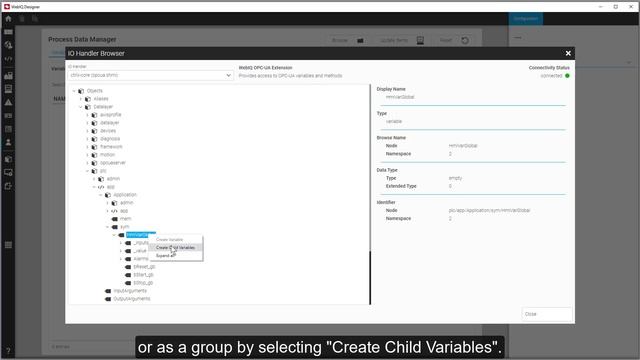The width and height of the screenshot is (640, 360).
Task: Select the bStop_gb variable
Action: click(143, 283)
